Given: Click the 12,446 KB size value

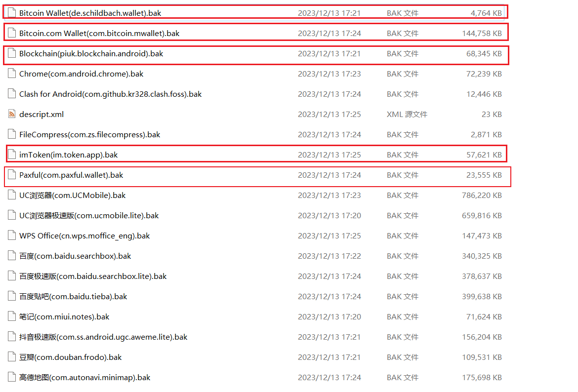Looking at the screenshot, I should pos(484,94).
